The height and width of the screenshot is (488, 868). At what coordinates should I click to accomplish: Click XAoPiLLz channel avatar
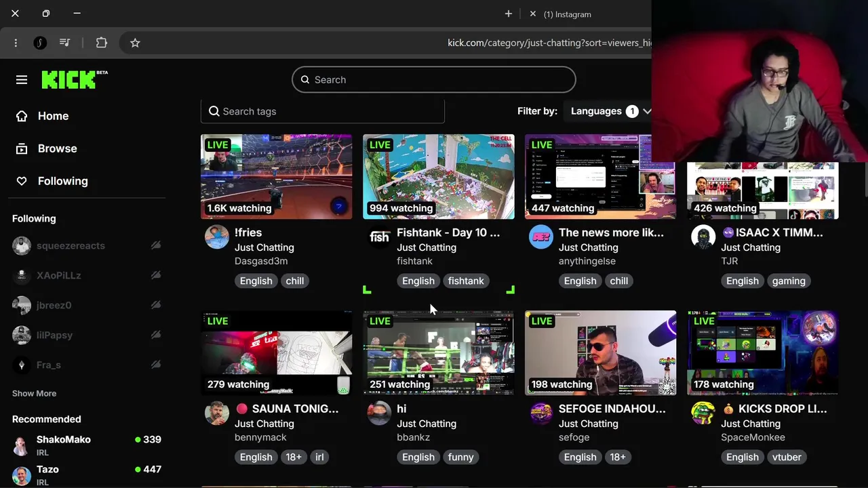22,275
